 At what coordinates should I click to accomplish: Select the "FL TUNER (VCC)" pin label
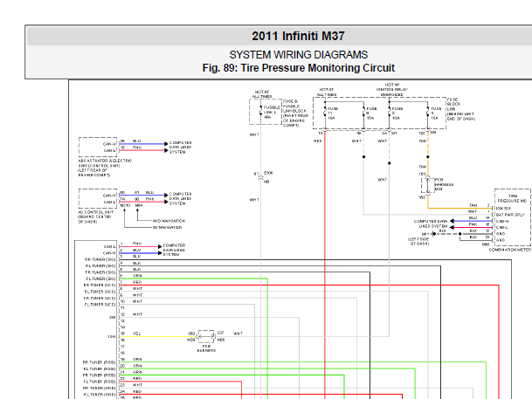point(100,305)
